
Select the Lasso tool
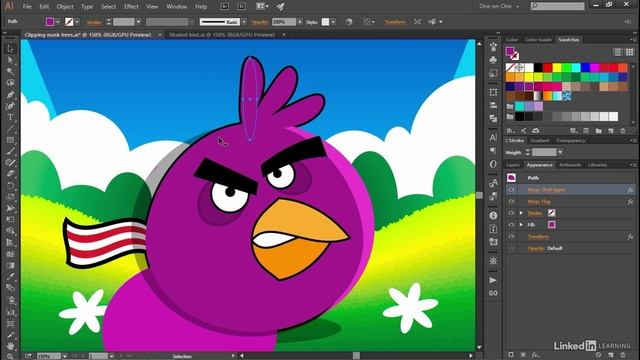tap(11, 83)
